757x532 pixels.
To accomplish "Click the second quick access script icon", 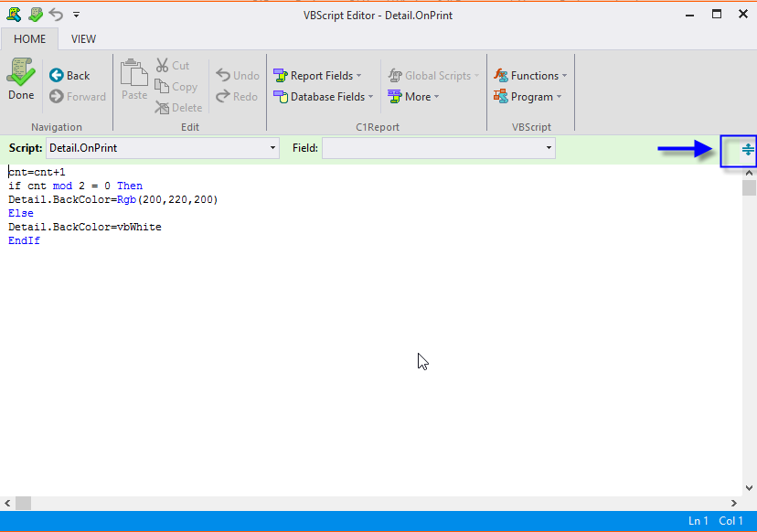I will coord(36,15).
